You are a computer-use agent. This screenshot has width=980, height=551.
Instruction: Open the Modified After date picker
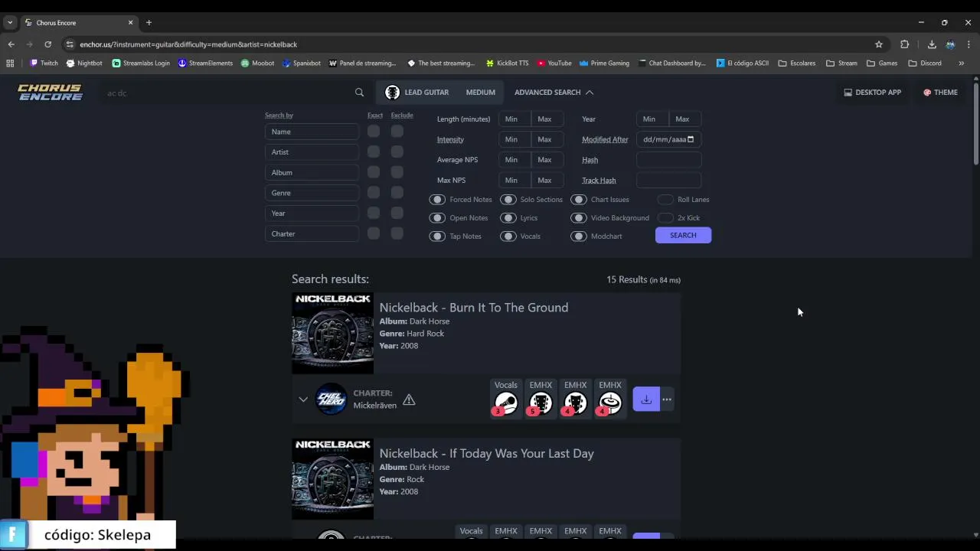click(691, 139)
